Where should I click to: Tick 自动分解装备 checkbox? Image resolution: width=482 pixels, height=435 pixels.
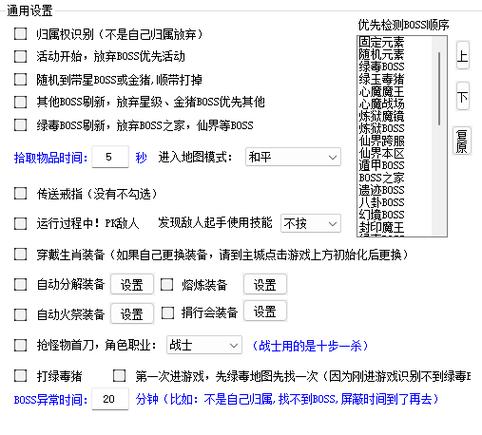click(x=20, y=284)
